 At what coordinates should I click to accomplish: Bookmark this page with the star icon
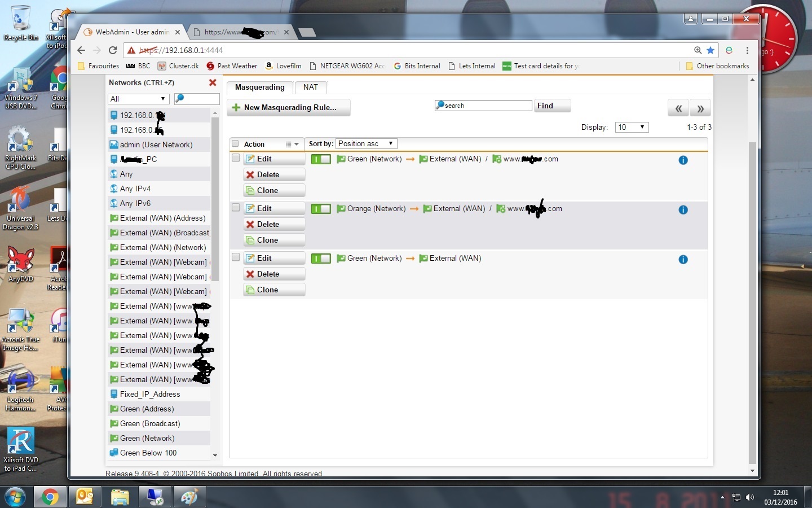[710, 50]
